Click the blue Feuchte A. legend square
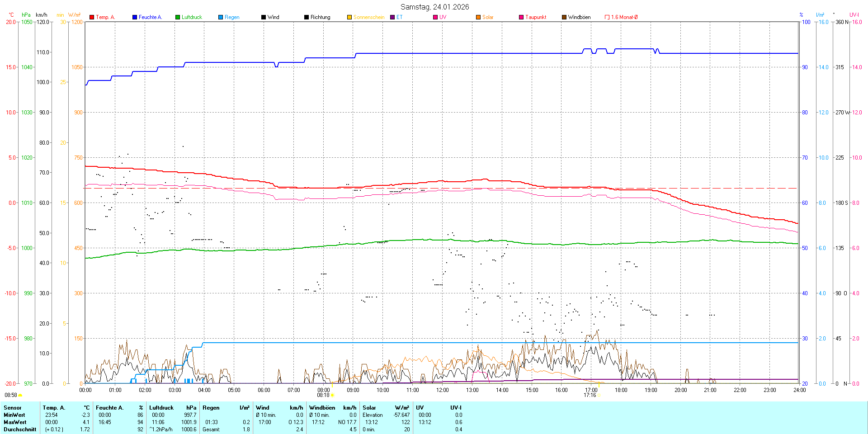Image resolution: width=868 pixels, height=434 pixels. [x=135, y=17]
